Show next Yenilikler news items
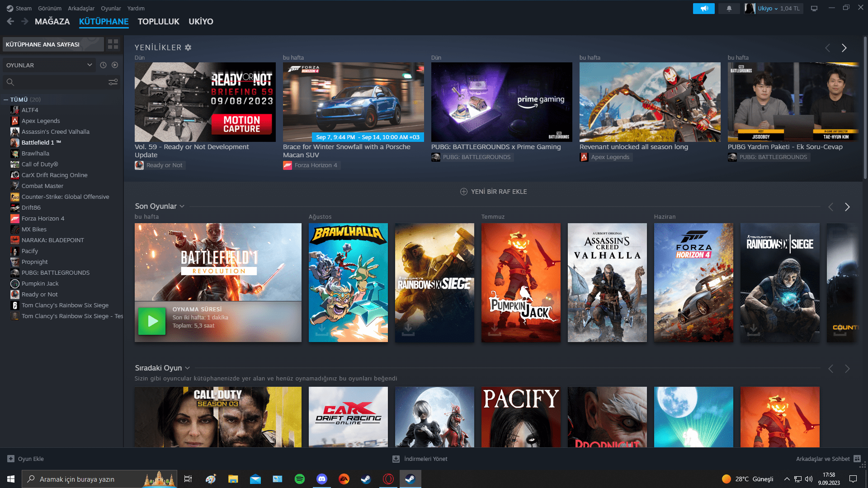Screen dimensions: 868x488 pyautogui.click(x=844, y=48)
